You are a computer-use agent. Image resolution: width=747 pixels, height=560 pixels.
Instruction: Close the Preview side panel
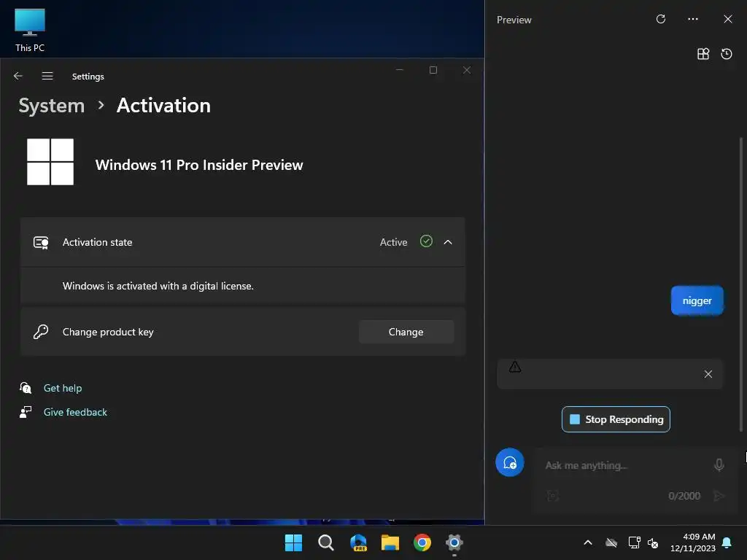coord(728,19)
